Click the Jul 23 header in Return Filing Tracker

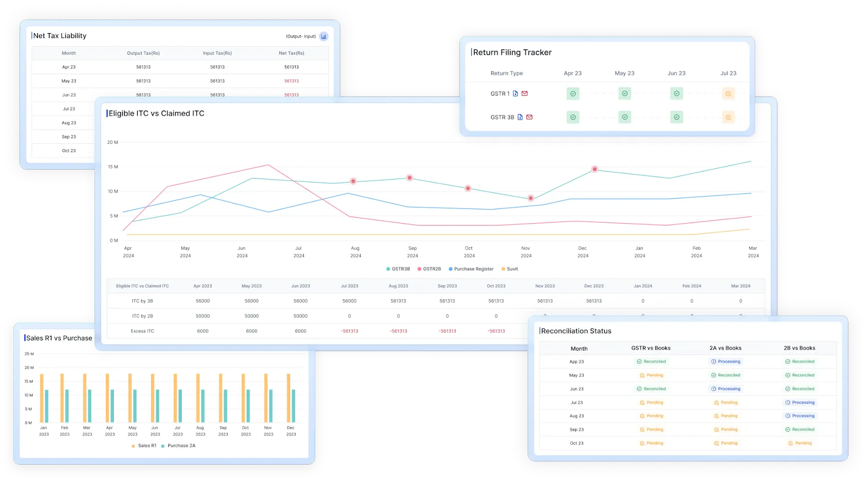[728, 73]
